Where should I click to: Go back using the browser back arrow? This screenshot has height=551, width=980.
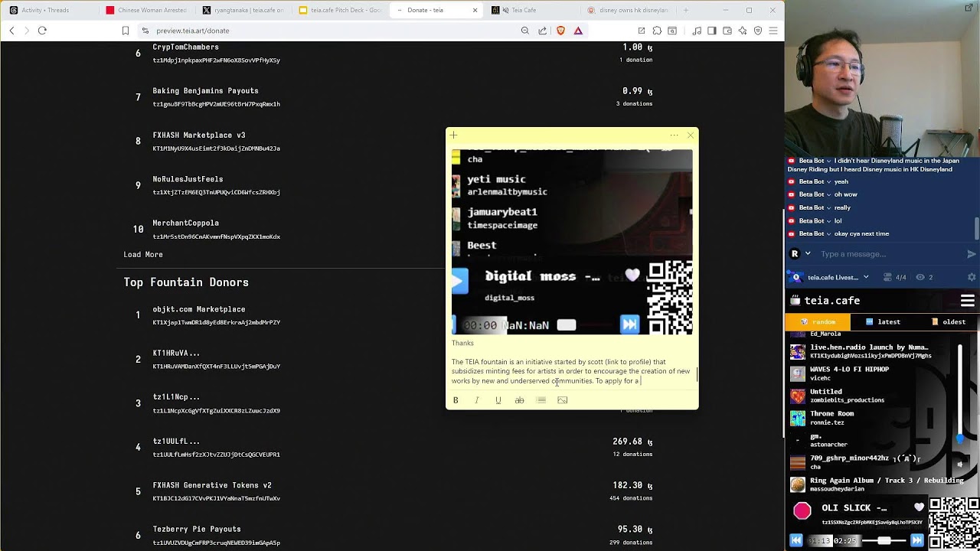(11, 31)
